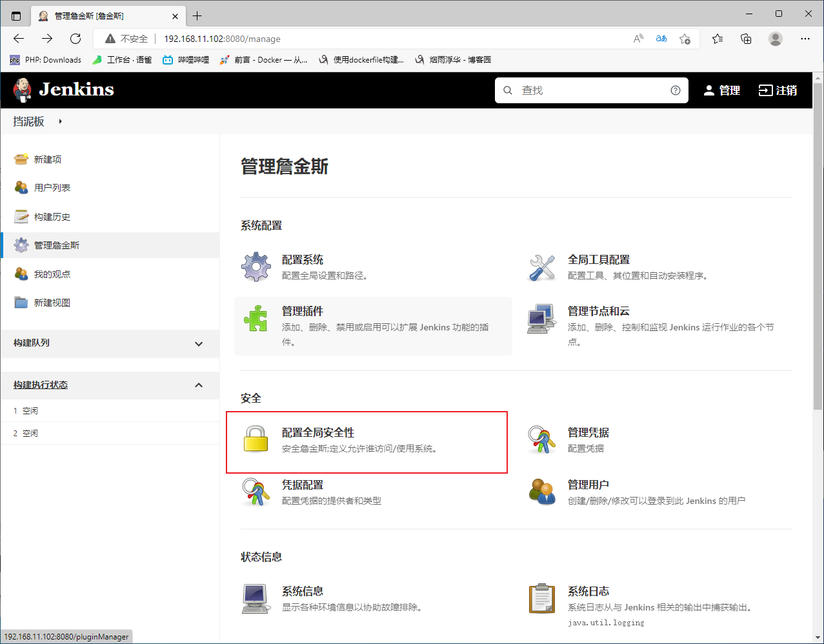Open the 新建项 sidebar link
The image size is (824, 644).
48,159
